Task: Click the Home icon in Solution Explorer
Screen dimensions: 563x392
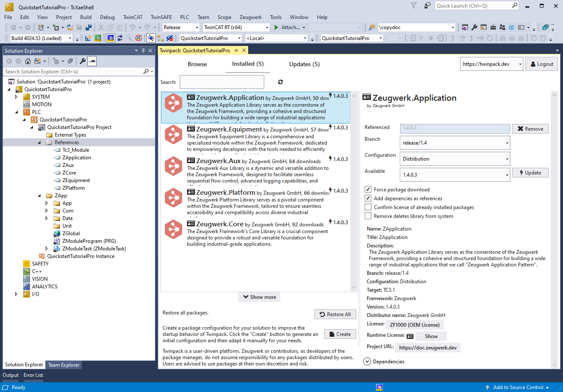Action: pyautogui.click(x=28, y=61)
